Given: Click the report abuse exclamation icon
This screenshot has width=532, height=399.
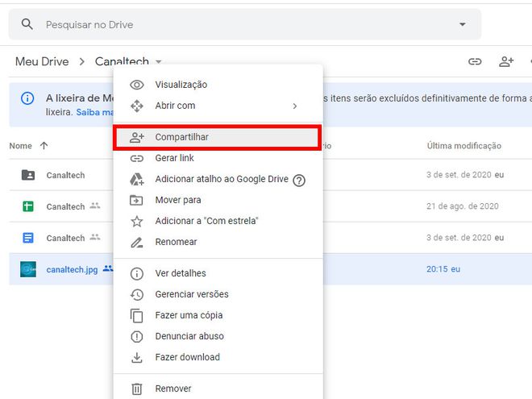Looking at the screenshot, I should coord(137,337).
